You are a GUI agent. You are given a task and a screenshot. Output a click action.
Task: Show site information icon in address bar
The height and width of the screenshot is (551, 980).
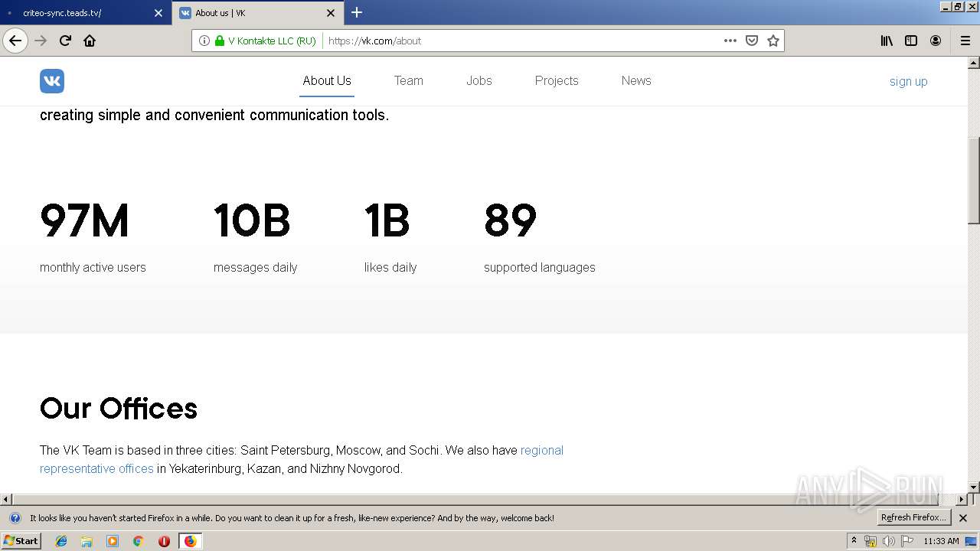click(x=204, y=41)
